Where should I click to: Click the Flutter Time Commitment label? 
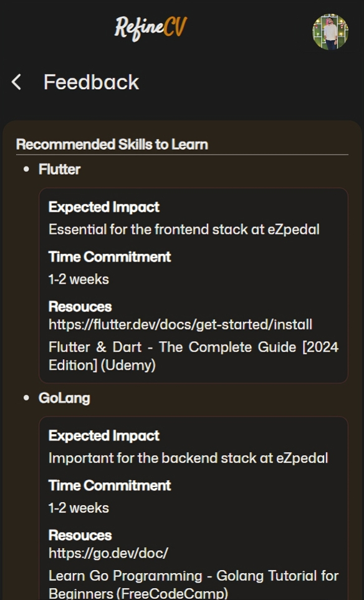pos(110,256)
